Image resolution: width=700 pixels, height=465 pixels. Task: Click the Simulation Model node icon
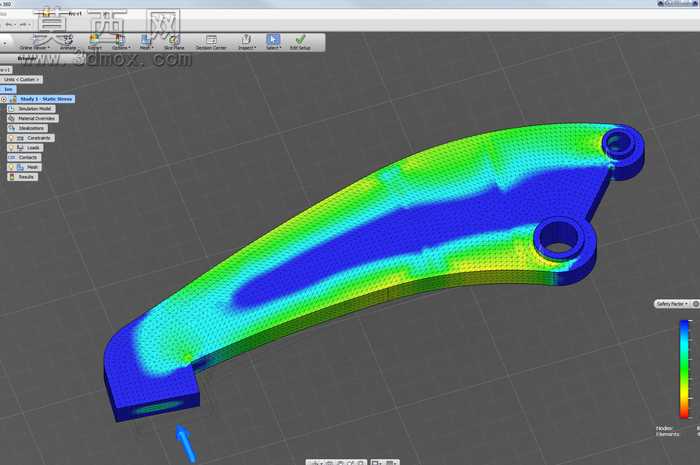(12, 109)
